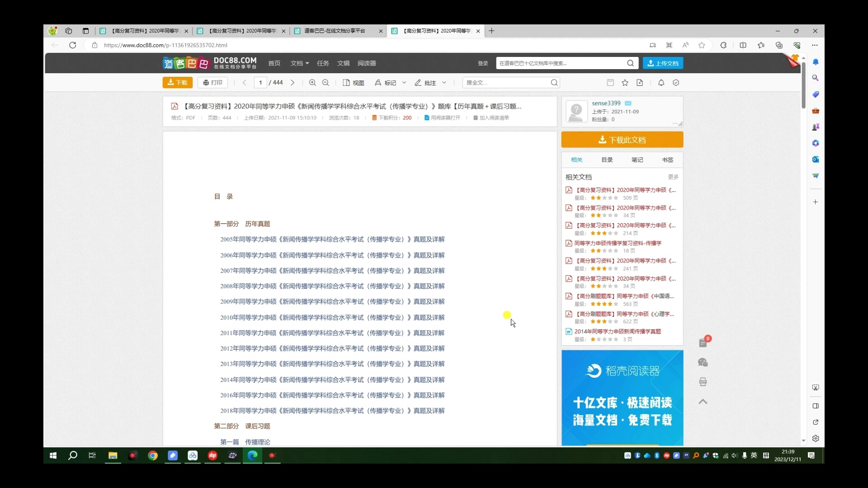Open Windows Start menu
This screenshot has height=488, width=868.
pyautogui.click(x=53, y=455)
